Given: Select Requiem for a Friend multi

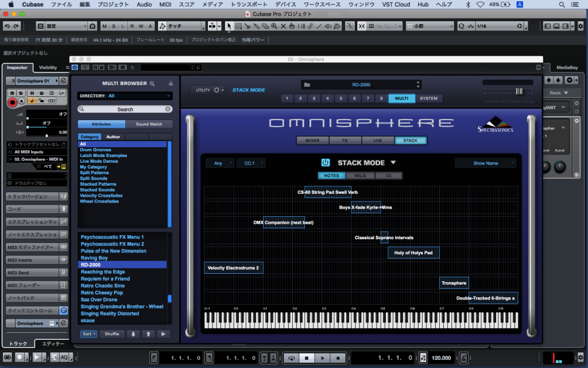Looking at the screenshot, I should [106, 279].
